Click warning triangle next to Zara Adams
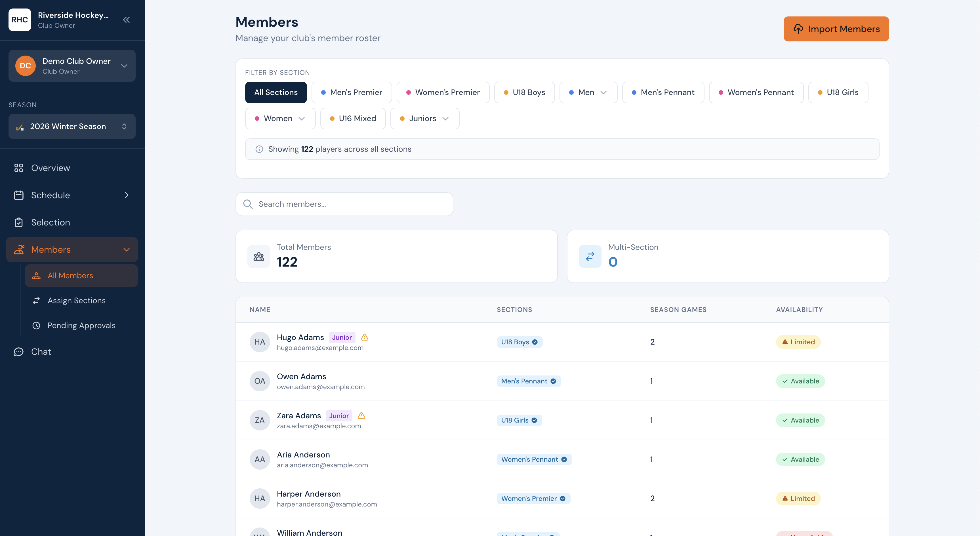The width and height of the screenshot is (980, 536). (361, 415)
